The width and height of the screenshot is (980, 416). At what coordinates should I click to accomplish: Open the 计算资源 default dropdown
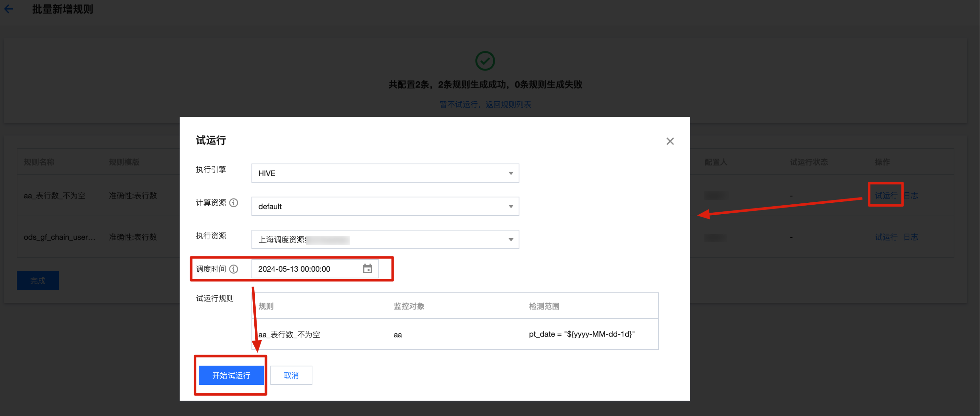(385, 206)
